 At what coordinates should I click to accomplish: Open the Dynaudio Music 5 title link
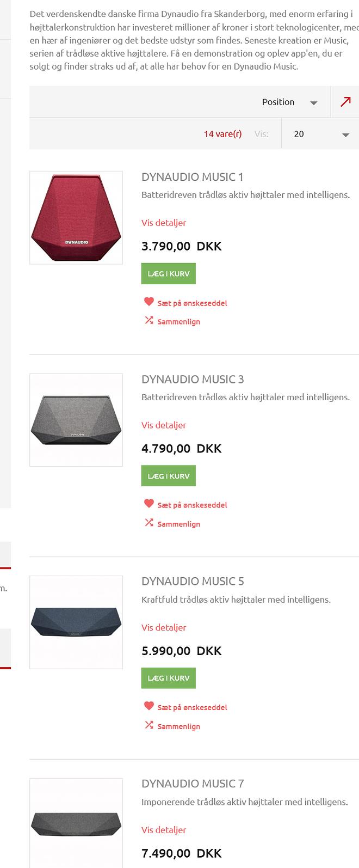coord(193,581)
